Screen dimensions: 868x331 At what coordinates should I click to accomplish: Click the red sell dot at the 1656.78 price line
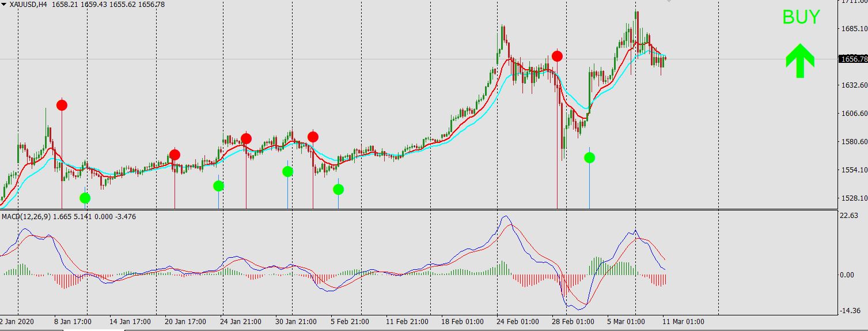click(557, 56)
